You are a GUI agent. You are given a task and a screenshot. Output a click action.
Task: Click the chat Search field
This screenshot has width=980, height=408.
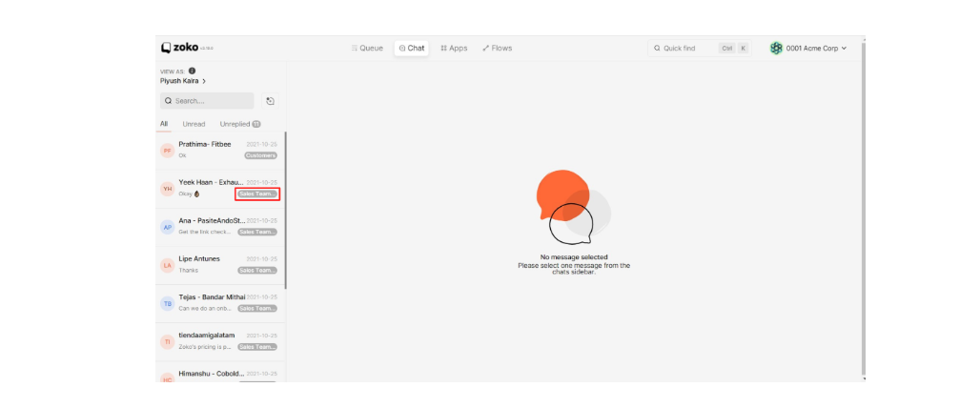point(207,101)
